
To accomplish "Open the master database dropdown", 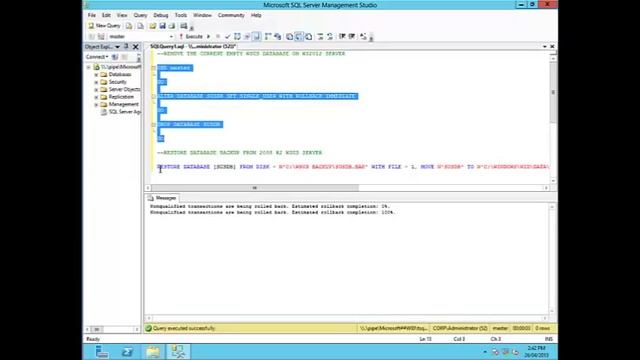I will (171, 36).
